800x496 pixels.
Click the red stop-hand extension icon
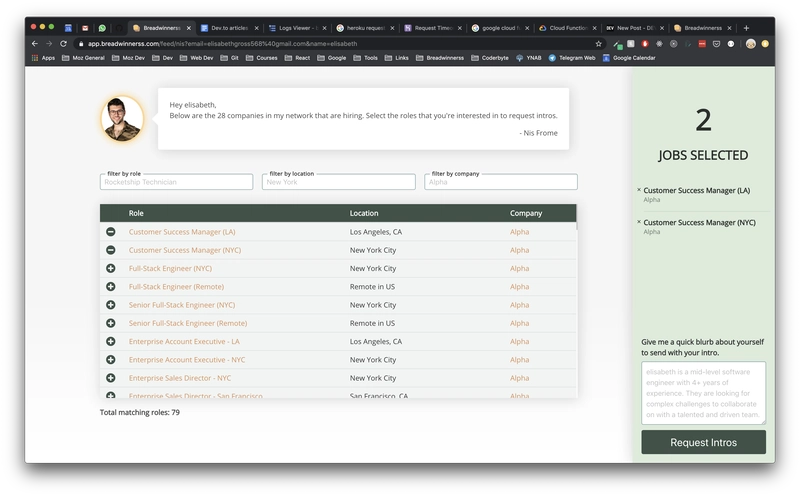(x=645, y=44)
